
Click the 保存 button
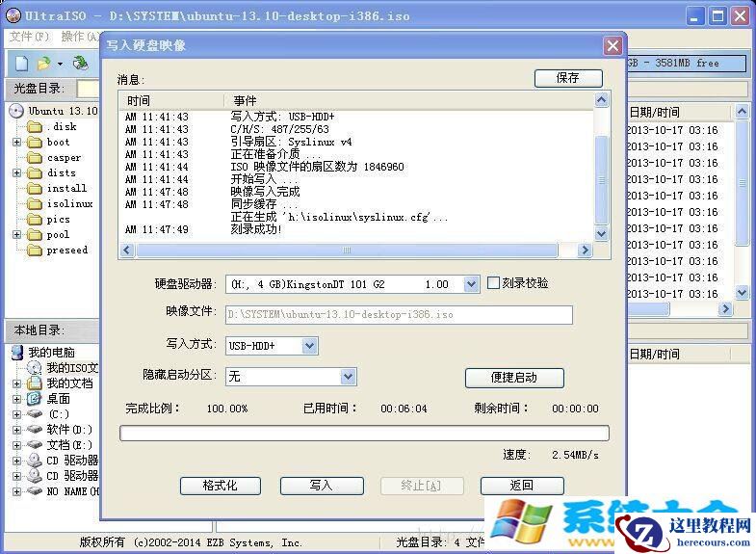pos(568,78)
